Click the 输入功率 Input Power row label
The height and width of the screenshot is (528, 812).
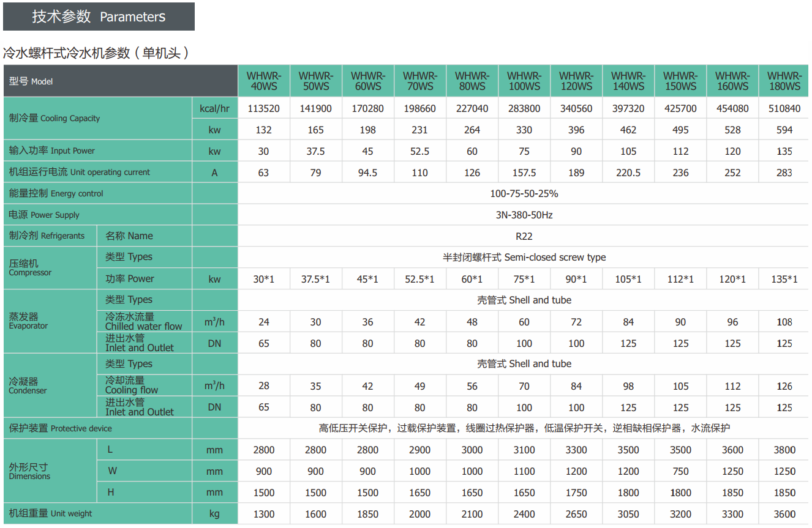tap(52, 151)
